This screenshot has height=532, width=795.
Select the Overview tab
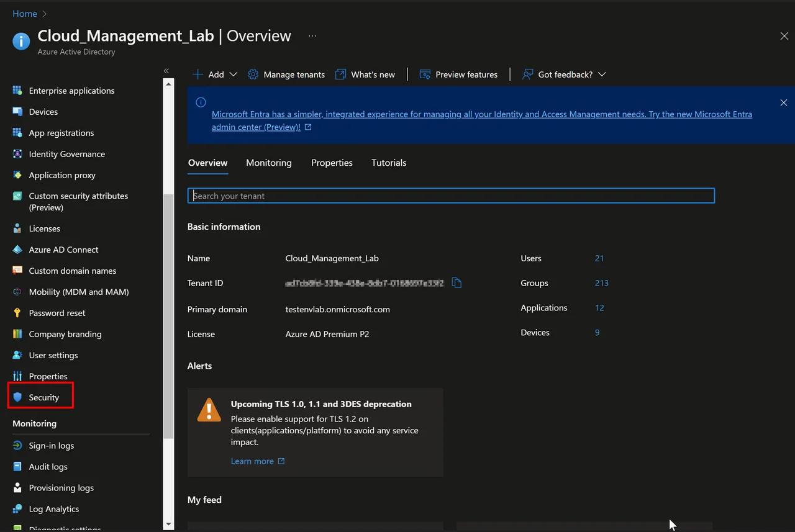click(207, 163)
